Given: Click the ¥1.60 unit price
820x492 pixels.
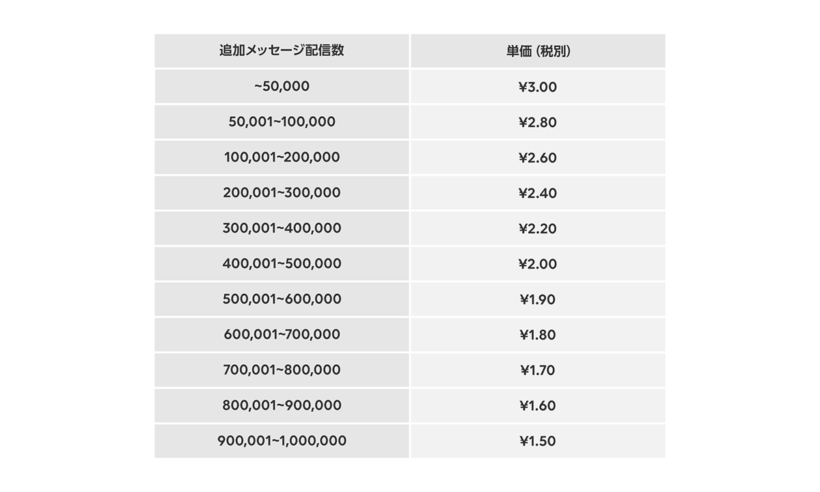Looking at the screenshot, I should coord(538,406).
